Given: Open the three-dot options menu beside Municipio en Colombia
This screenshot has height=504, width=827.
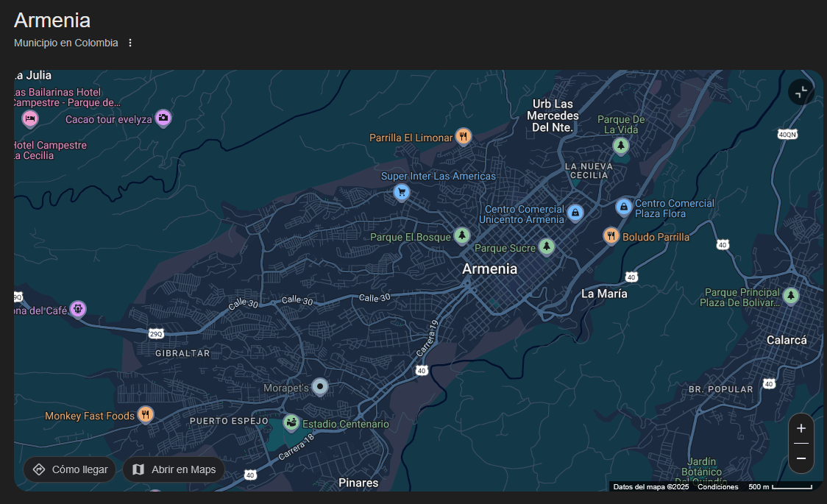Looking at the screenshot, I should point(130,43).
